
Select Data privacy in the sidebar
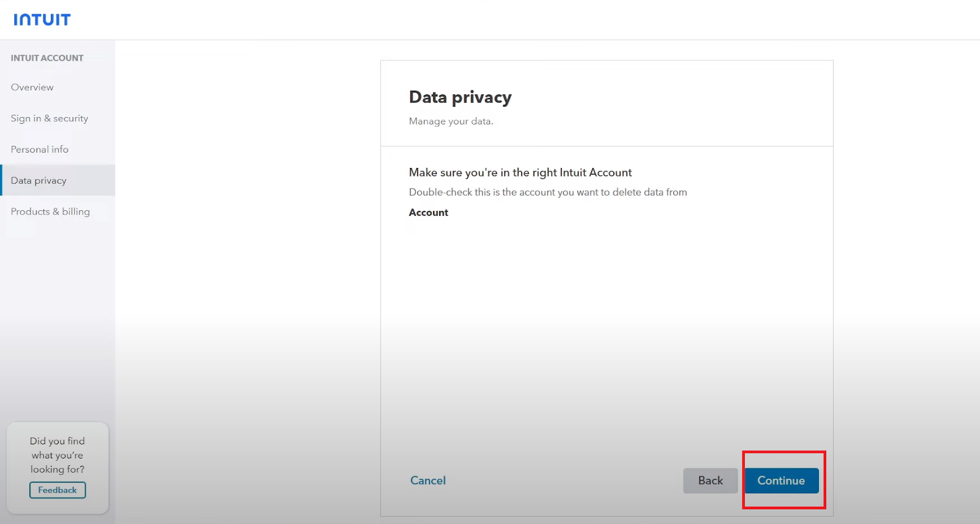[x=58, y=180]
